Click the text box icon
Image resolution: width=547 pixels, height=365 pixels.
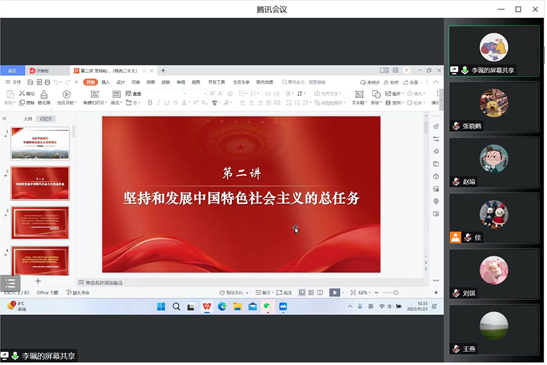coord(359,94)
